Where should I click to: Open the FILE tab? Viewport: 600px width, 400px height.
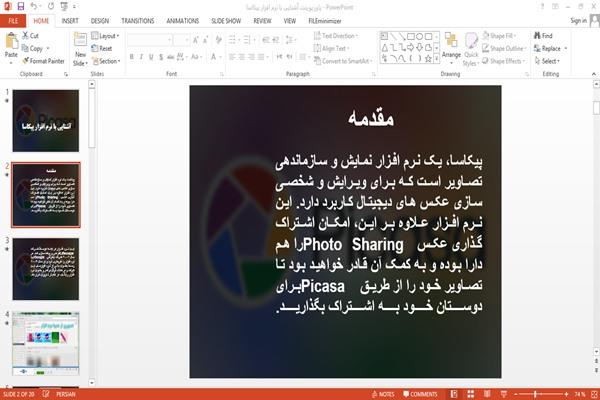[13, 21]
